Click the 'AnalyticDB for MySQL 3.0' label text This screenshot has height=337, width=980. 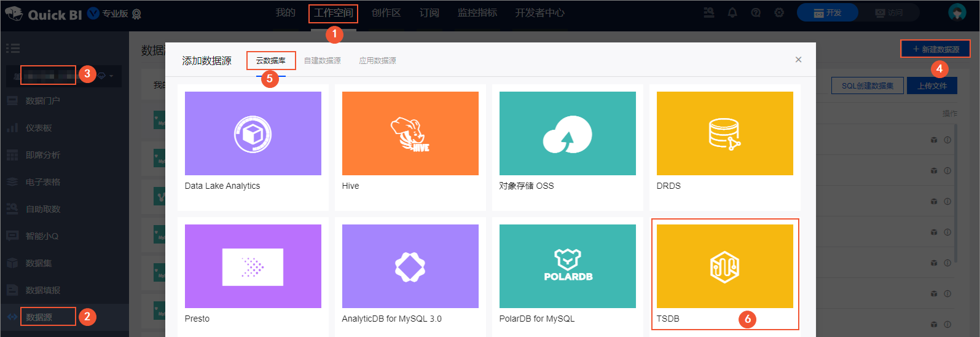(x=392, y=319)
